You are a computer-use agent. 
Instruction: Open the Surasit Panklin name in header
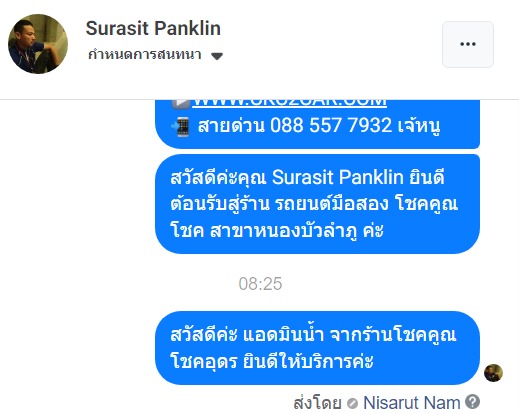click(x=153, y=28)
